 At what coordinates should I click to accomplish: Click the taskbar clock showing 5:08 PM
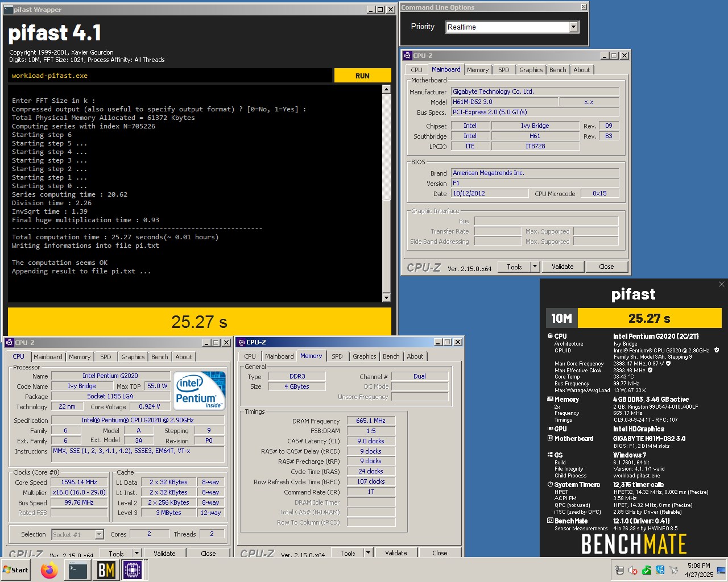pos(699,570)
